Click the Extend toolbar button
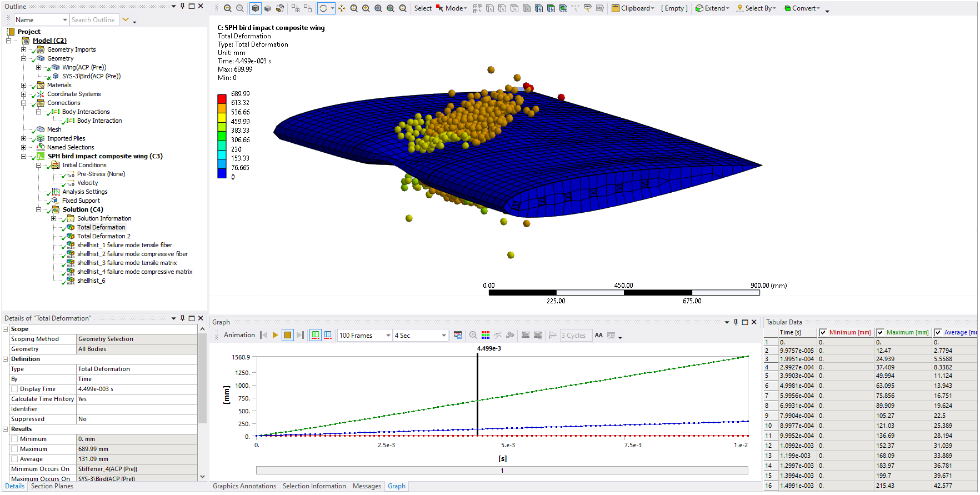 712,8
